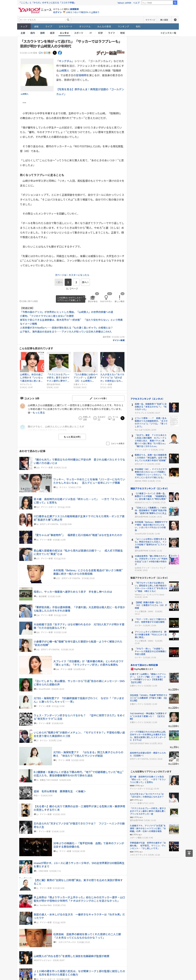Image resolution: width=196 pixels, height=980 pixels.
Task: Open the 大ブレイク「河合優実」 article thumbnail
Action: click(35, 665)
